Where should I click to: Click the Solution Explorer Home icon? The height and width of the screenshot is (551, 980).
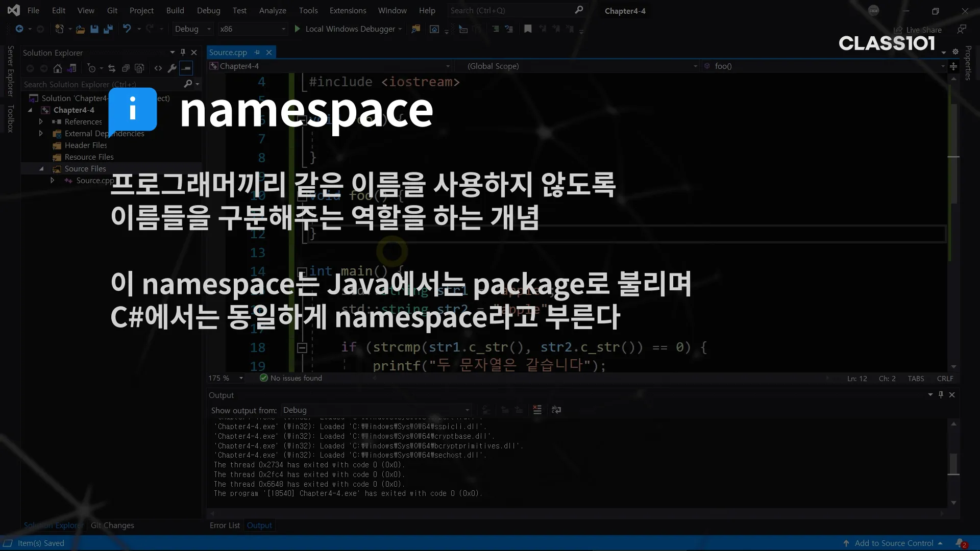[58, 68]
